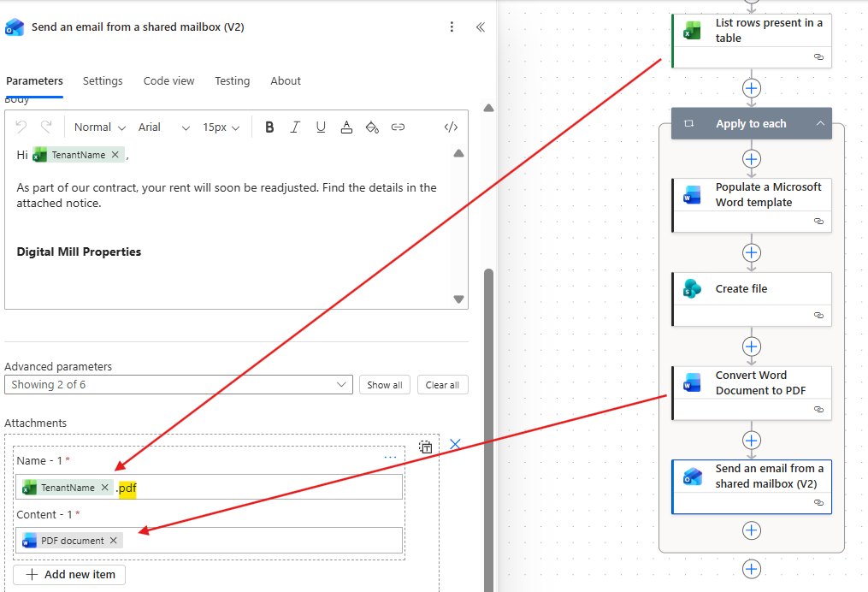The image size is (868, 592).
Task: Add an action before Send an email step
Action: click(751, 441)
